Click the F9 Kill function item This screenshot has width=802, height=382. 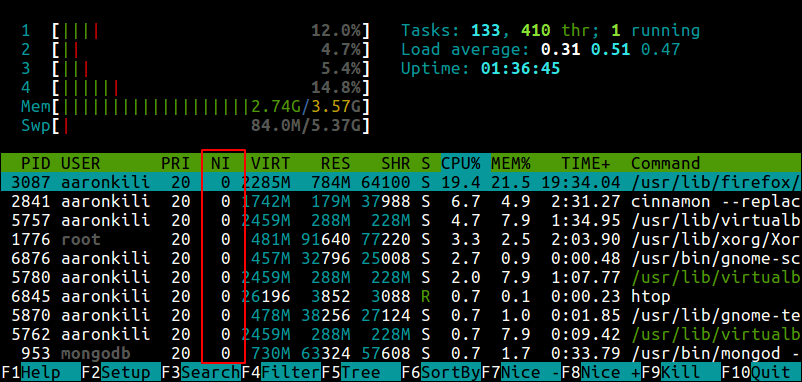[681, 373]
